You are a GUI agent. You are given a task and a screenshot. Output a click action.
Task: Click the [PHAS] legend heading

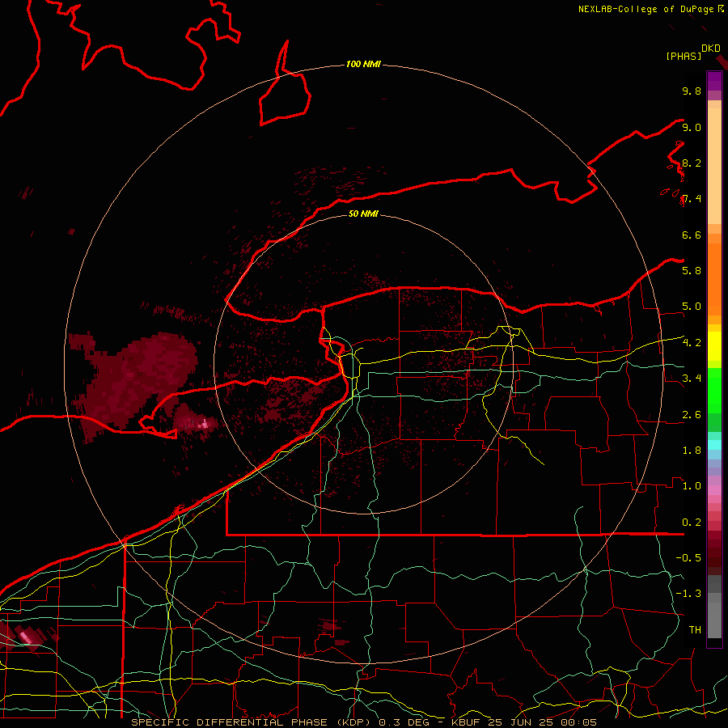click(684, 57)
